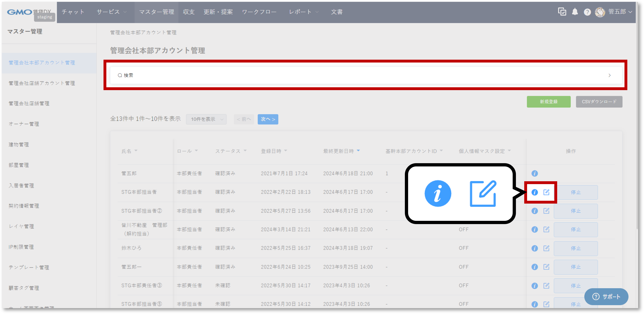Open the ワークフロー menu
644x314 pixels.
[259, 12]
